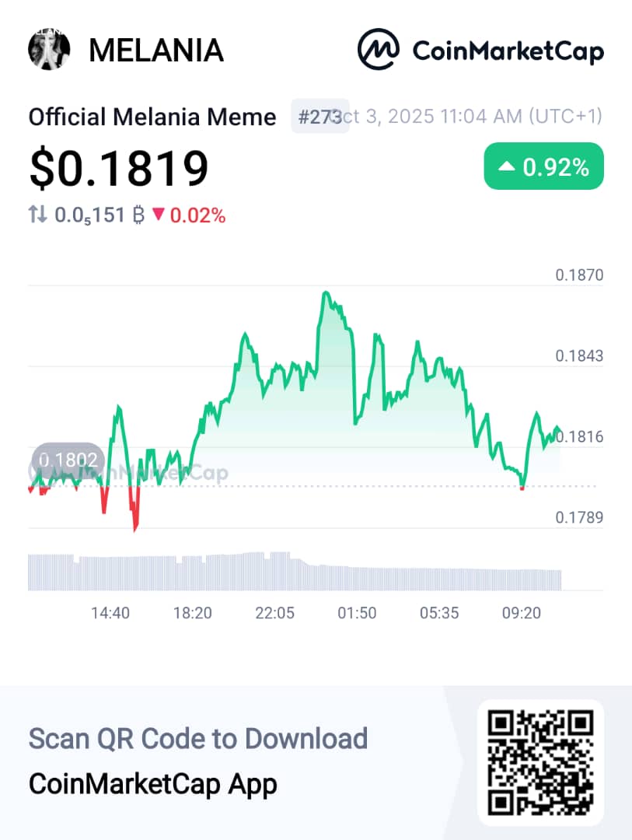Viewport: 632px width, 840px height.
Task: Click the 18:20 time axis label
Action: pyautogui.click(x=193, y=613)
